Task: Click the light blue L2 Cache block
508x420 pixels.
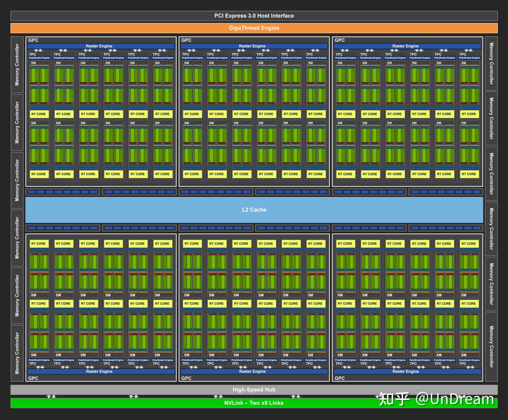Action: tap(254, 210)
